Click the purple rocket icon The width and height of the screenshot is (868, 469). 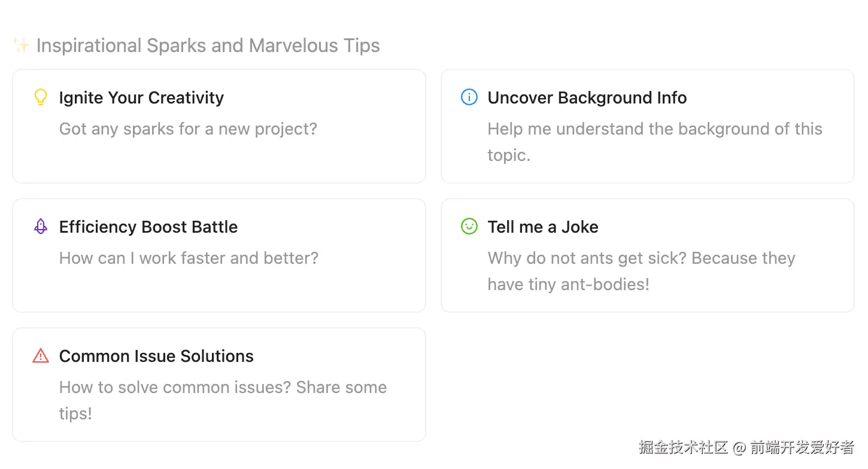pyautogui.click(x=40, y=226)
